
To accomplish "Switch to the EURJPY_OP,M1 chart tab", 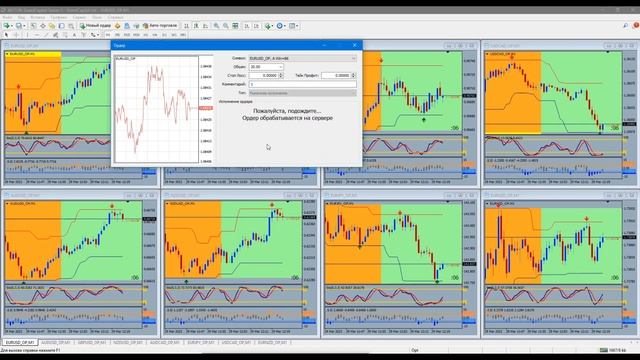I will [200, 342].
